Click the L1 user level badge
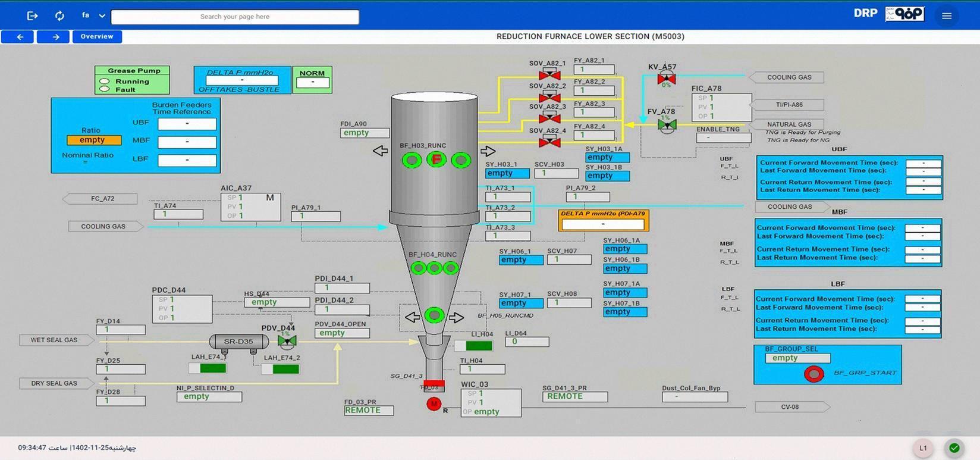 tap(924, 448)
